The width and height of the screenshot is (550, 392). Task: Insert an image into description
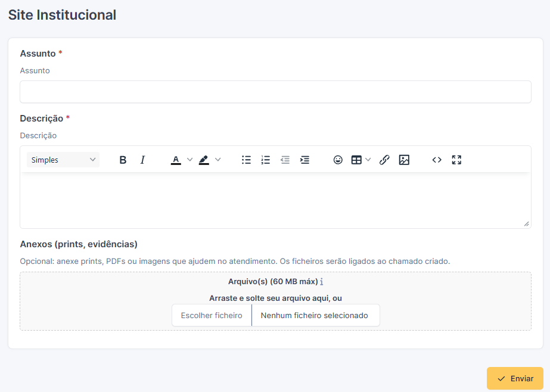(x=404, y=160)
